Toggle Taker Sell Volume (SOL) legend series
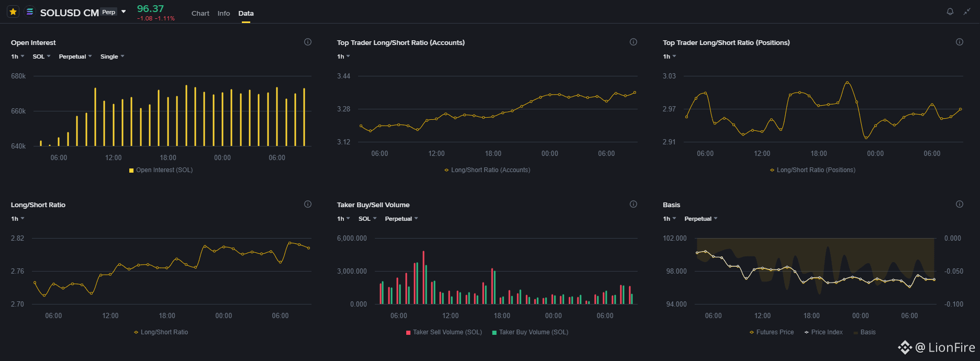980x361 pixels. [x=444, y=332]
